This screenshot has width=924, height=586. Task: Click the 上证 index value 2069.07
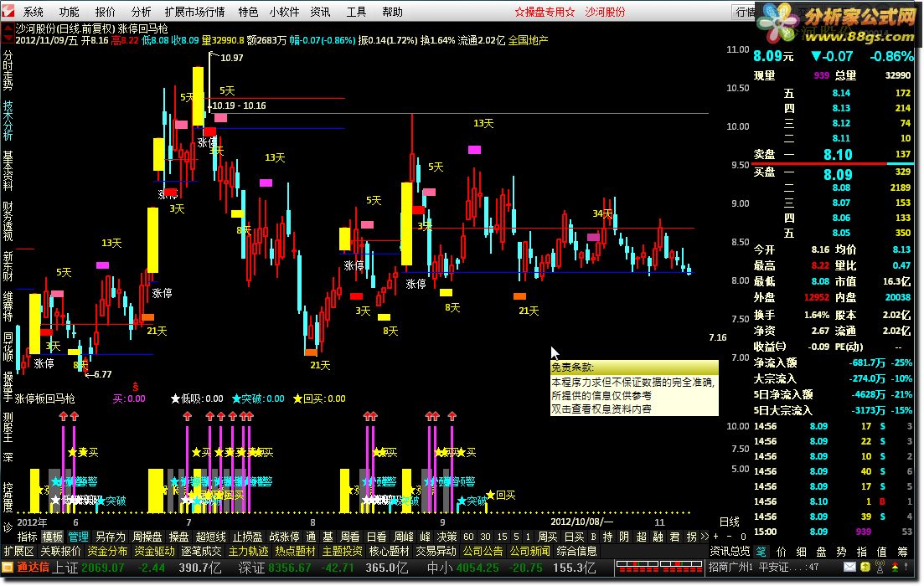[x=102, y=568]
